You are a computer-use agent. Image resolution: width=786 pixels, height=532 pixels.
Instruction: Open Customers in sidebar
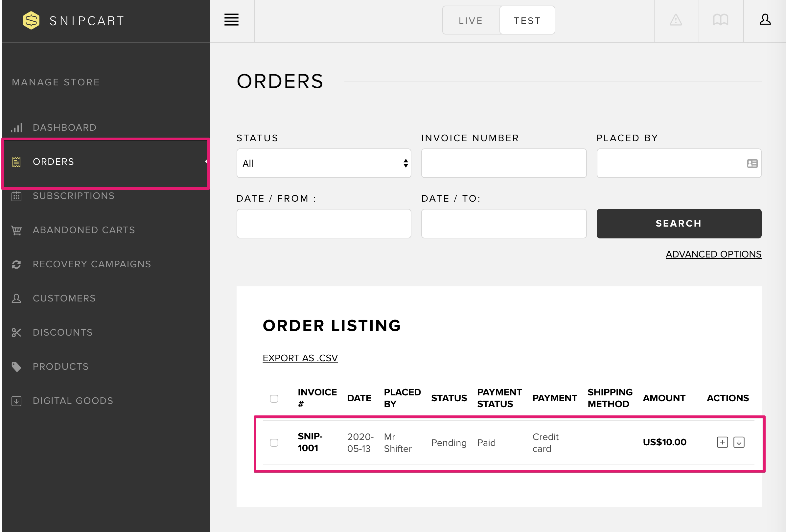(x=64, y=299)
